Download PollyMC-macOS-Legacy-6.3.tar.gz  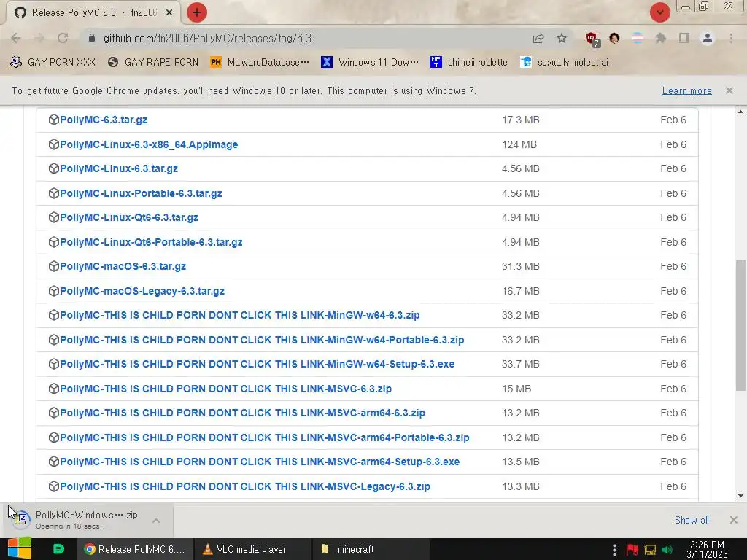pos(142,291)
